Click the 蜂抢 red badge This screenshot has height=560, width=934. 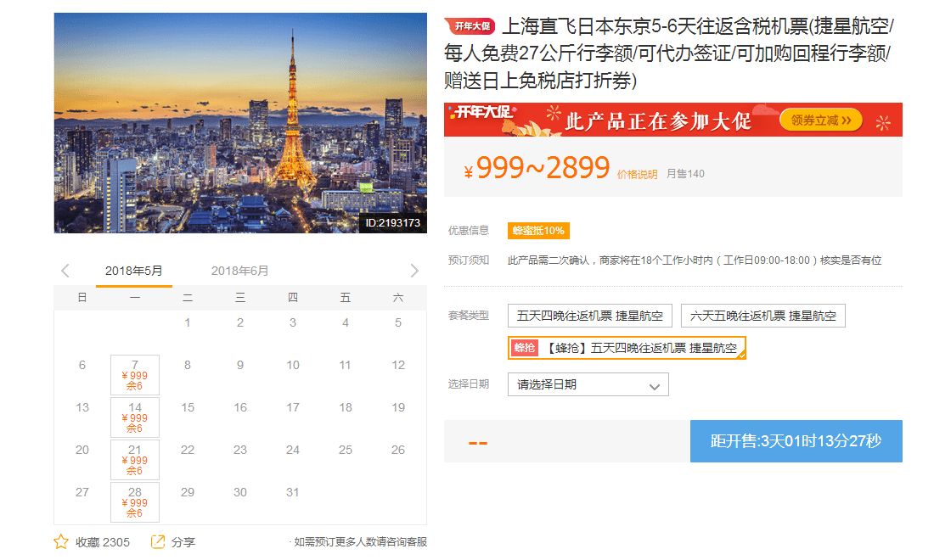525,348
